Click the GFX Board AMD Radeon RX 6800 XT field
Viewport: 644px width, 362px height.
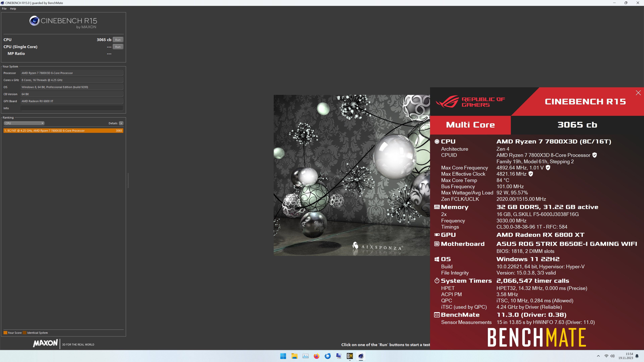coord(72,101)
